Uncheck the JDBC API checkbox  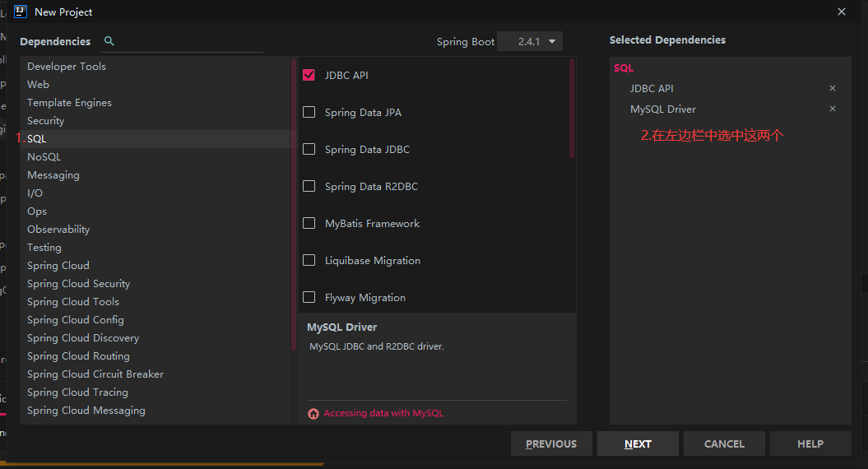click(x=309, y=75)
